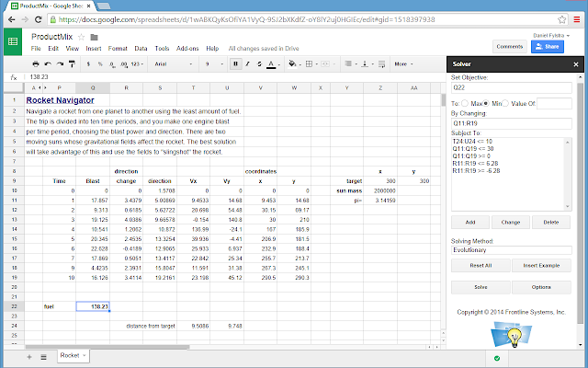Viewport: 588px width, 368px height.
Task: Click the Add constraint button
Action: 470,223
